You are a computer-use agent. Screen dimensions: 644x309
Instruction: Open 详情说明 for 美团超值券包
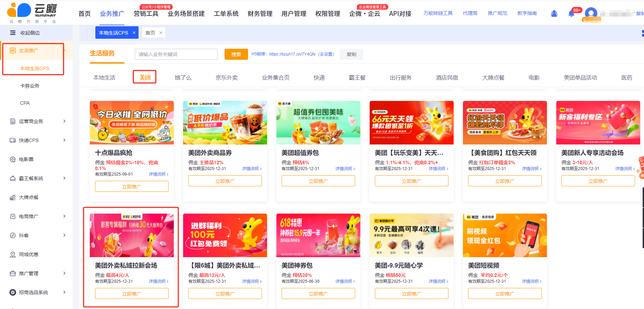(x=345, y=169)
